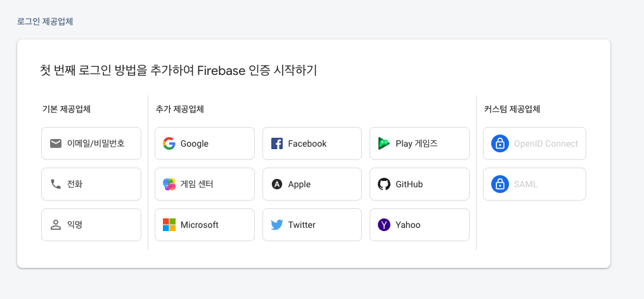Choose the Microsoft provider label

[x=200, y=225]
